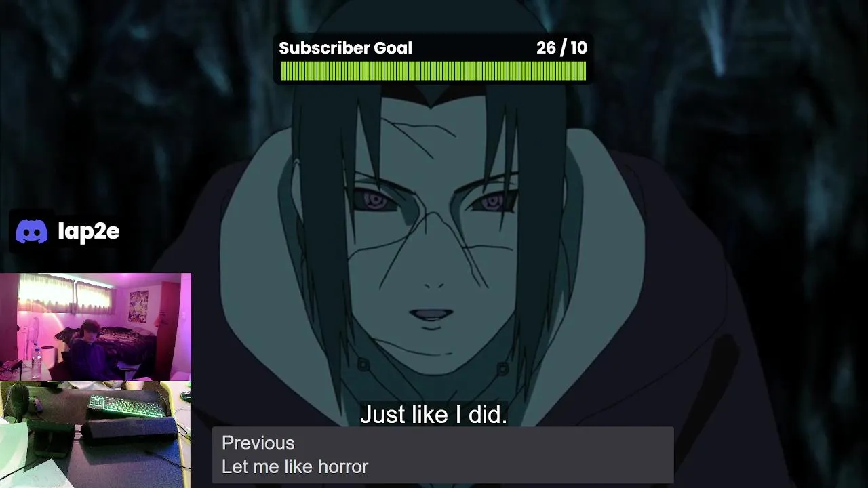Click the water bottle in the webcam

click(36, 363)
